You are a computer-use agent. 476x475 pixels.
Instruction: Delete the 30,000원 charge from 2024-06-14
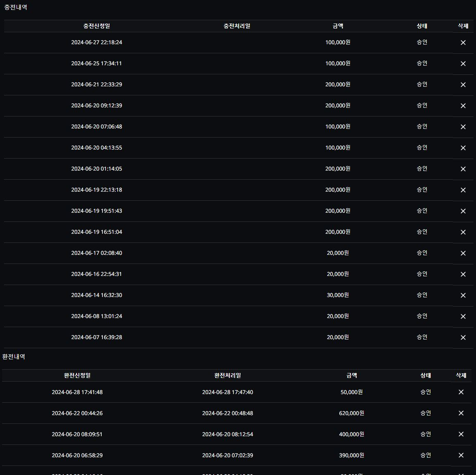pos(463,295)
